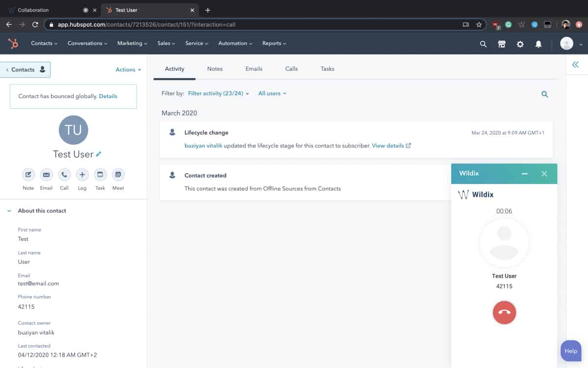Click the Email icon under contact name
This screenshot has width=588, height=368.
click(46, 175)
